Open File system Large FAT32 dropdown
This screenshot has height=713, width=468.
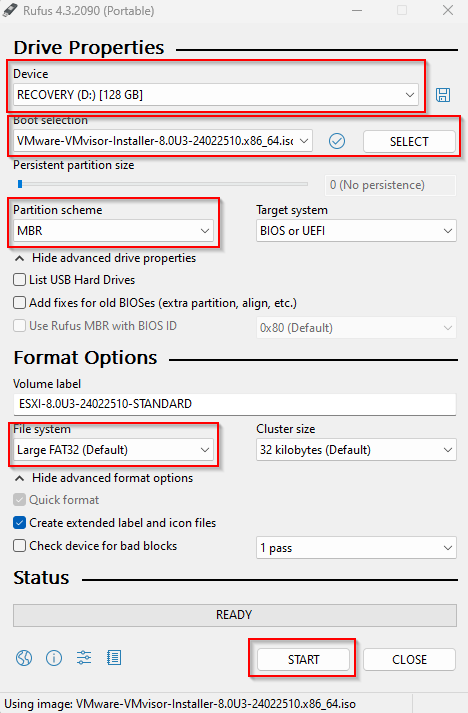(113, 450)
